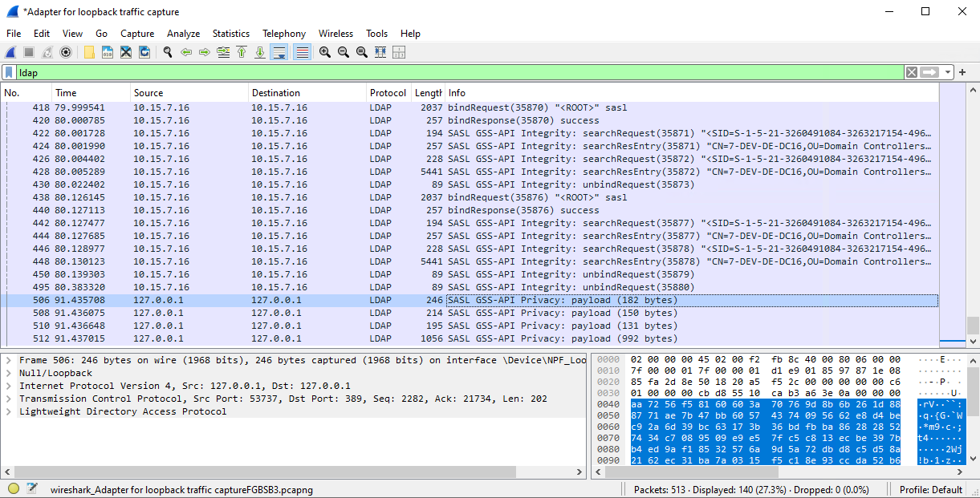Go to a specified packet
This screenshot has width=980, height=498.
pos(223,52)
